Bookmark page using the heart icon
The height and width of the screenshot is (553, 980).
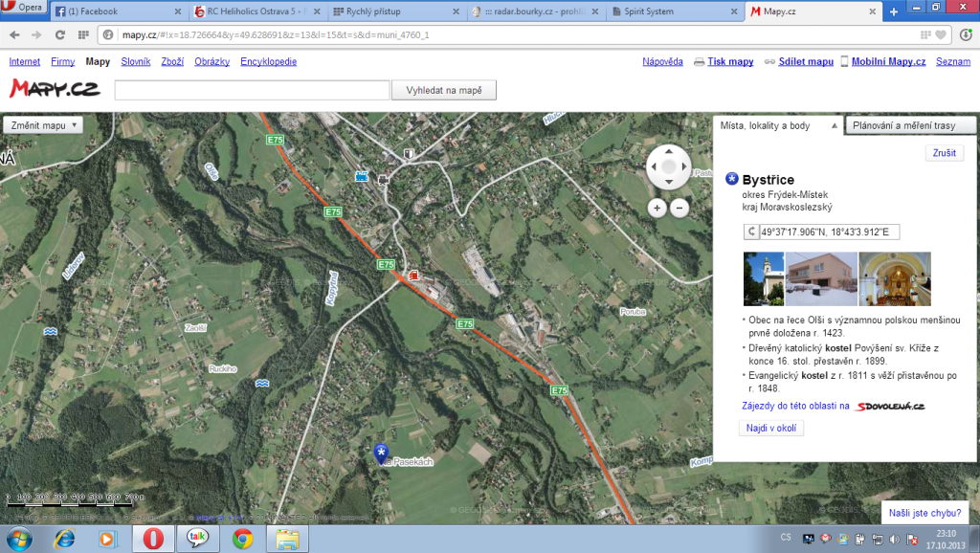click(x=941, y=34)
